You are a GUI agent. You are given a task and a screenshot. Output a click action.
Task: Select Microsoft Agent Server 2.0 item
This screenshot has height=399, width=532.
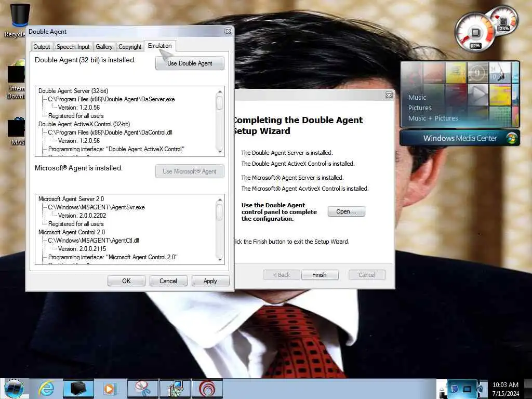(71, 199)
